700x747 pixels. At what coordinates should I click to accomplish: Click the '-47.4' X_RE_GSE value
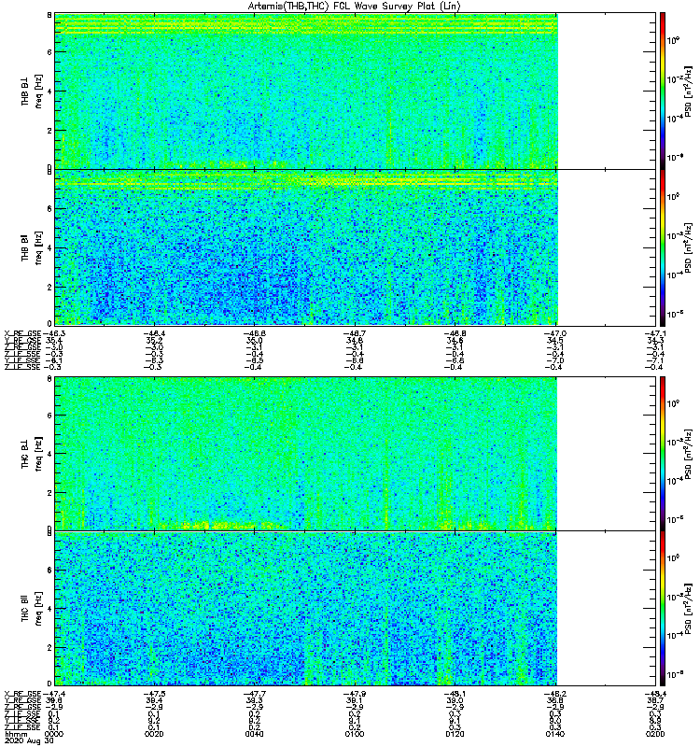54,694
